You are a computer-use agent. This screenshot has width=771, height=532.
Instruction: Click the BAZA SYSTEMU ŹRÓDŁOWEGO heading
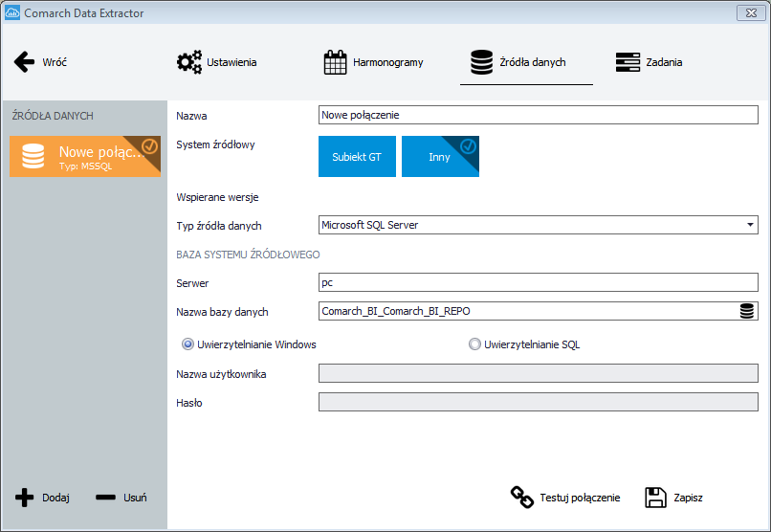(x=248, y=255)
